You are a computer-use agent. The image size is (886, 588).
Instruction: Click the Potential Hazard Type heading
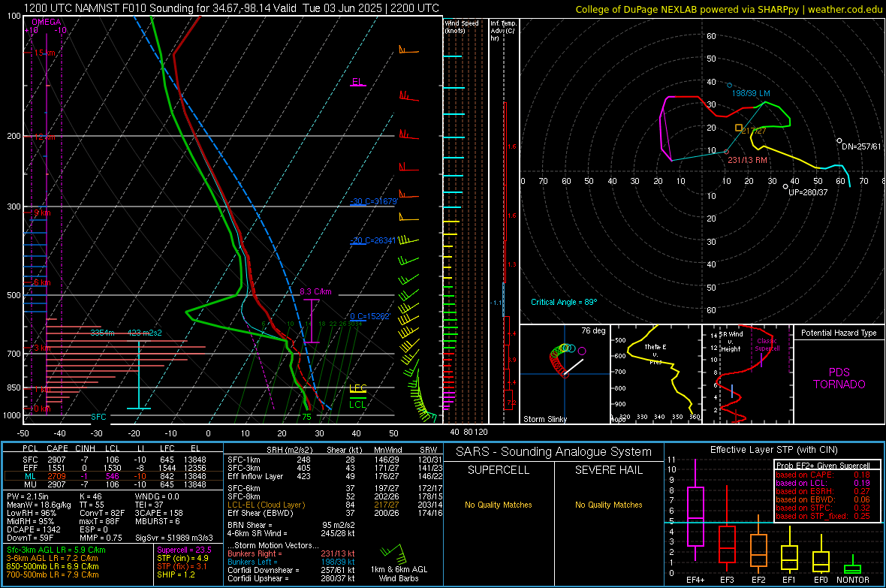[x=839, y=333]
